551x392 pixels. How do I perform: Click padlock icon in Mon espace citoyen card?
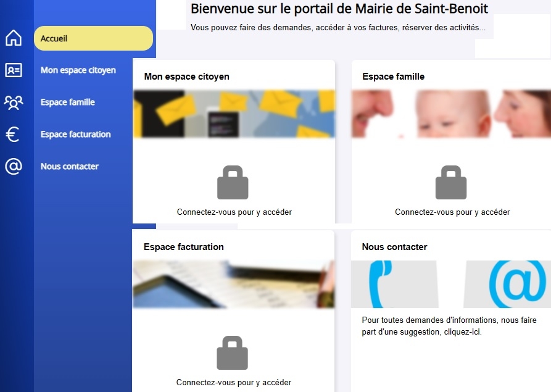[233, 183]
